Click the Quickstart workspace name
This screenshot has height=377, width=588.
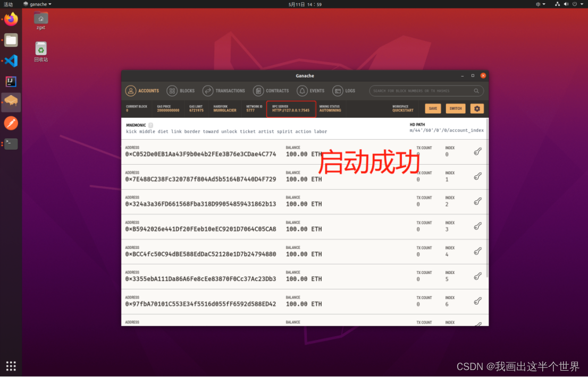403,110
